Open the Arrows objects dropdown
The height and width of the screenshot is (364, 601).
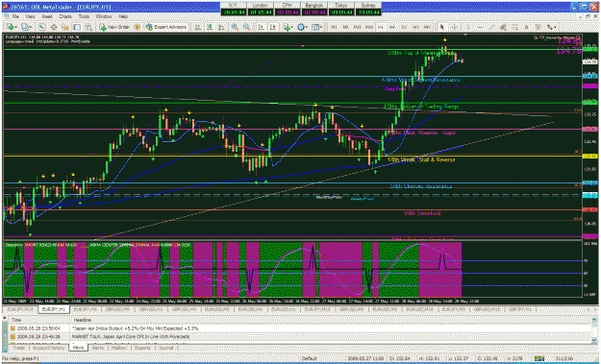(x=552, y=27)
